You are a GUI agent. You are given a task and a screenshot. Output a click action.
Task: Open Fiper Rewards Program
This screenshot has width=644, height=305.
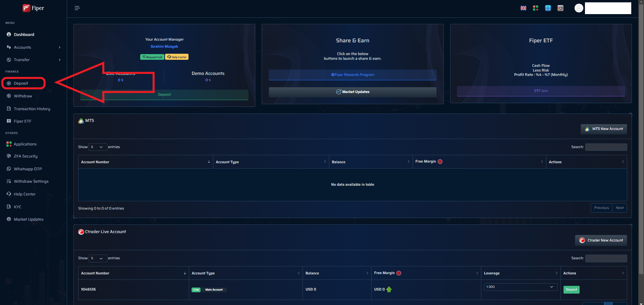coord(353,75)
